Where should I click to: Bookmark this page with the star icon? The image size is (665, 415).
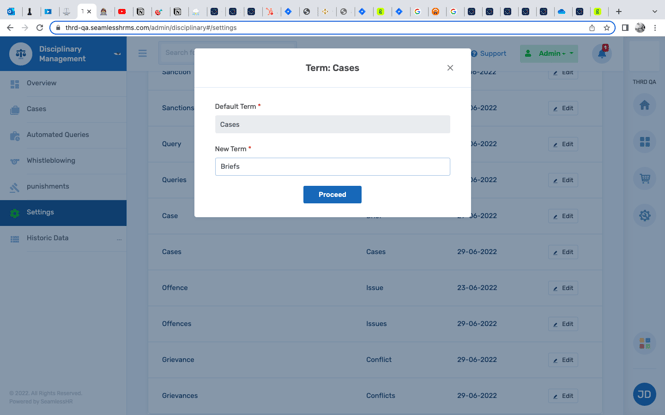[607, 28]
